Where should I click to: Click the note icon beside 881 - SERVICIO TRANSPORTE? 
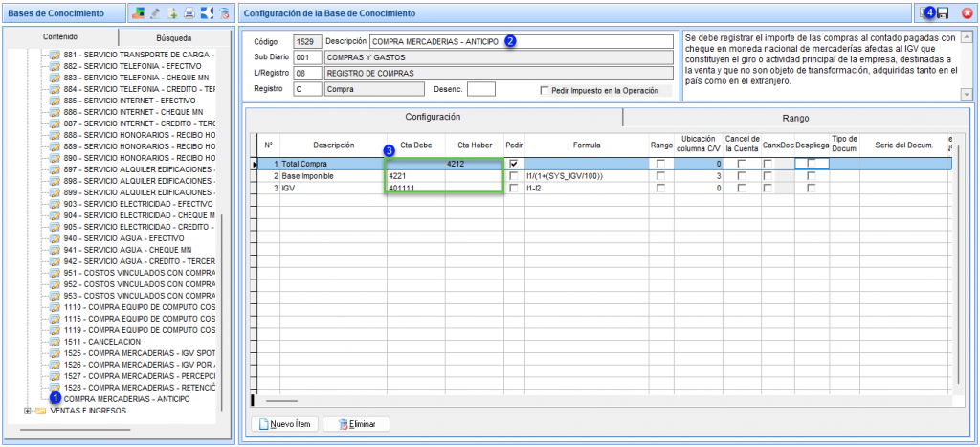coord(55,55)
